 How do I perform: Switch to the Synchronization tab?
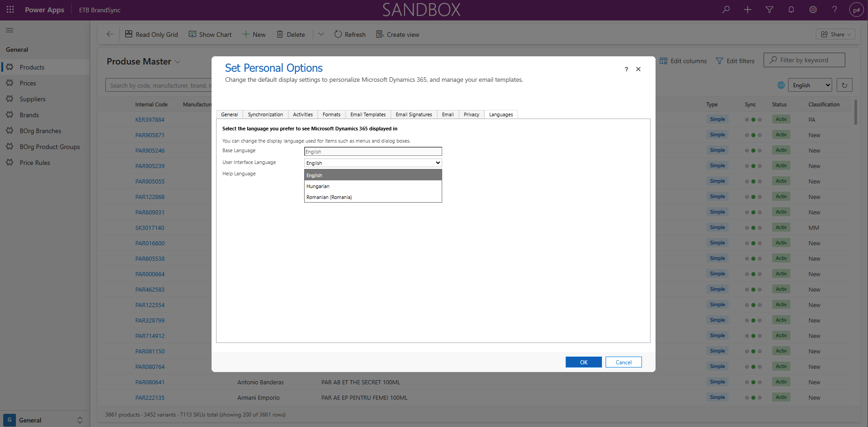click(266, 114)
